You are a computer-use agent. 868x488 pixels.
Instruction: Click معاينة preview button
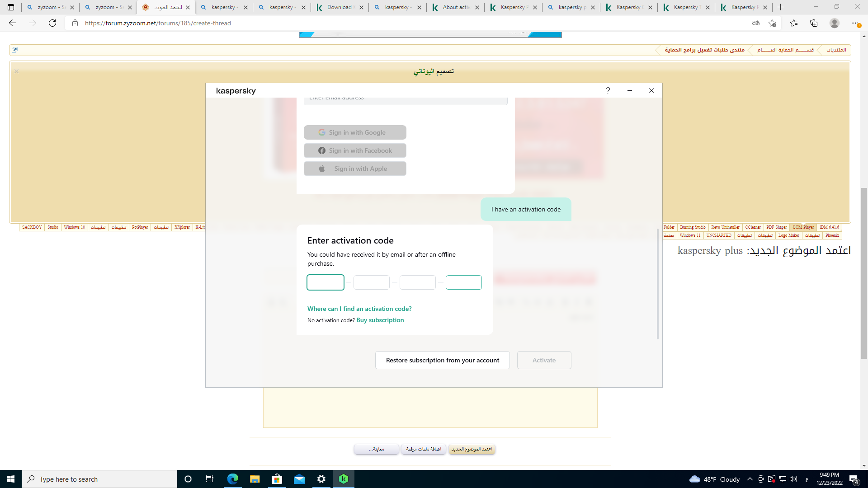(x=376, y=449)
